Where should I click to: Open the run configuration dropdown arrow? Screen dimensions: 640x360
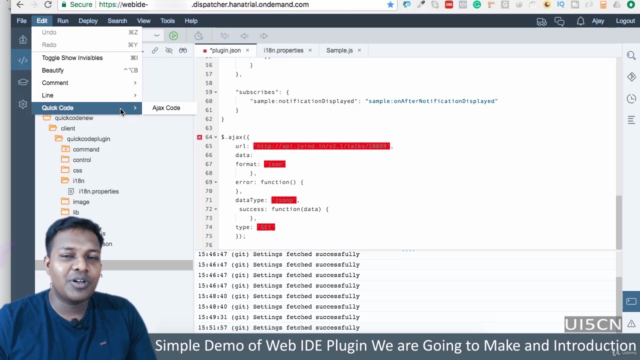click(x=157, y=36)
